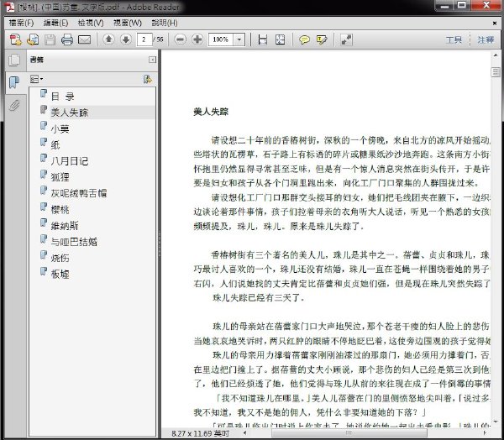Click horizontal scrollbar left arrow
The width and height of the screenshot is (504, 440).
(245, 433)
